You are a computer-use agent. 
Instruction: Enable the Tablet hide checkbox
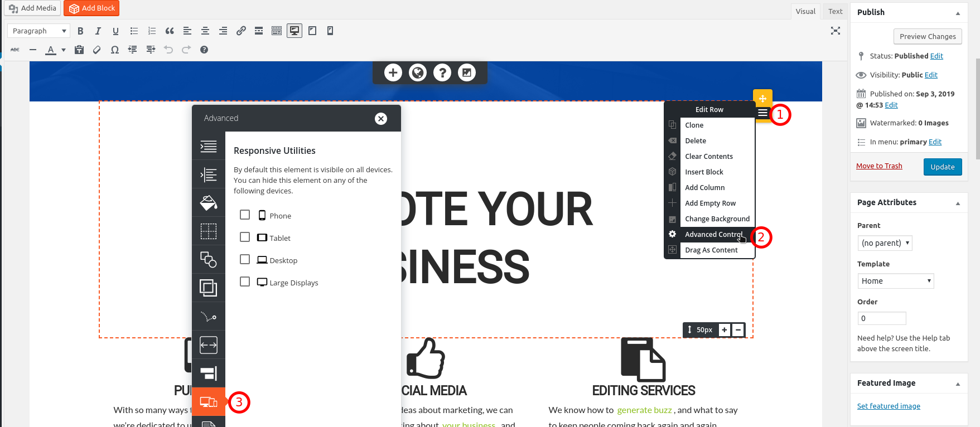[245, 237]
